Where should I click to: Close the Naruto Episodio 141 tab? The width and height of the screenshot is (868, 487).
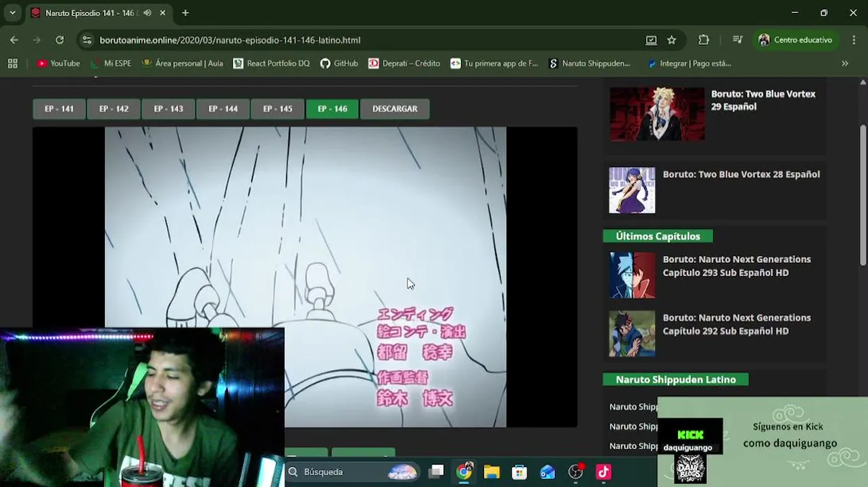(x=163, y=13)
